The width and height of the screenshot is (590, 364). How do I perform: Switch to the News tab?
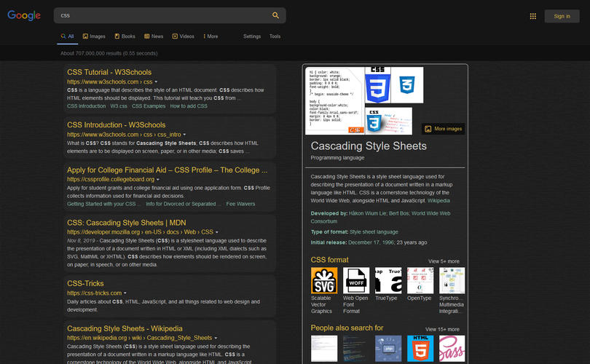154,36
